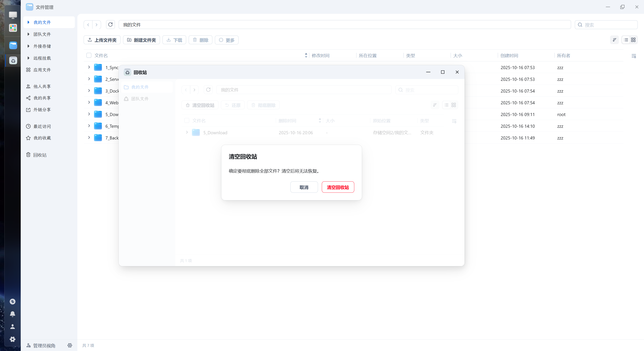
Task: Open 回收站 entry in left sidebar
Action: click(40, 155)
